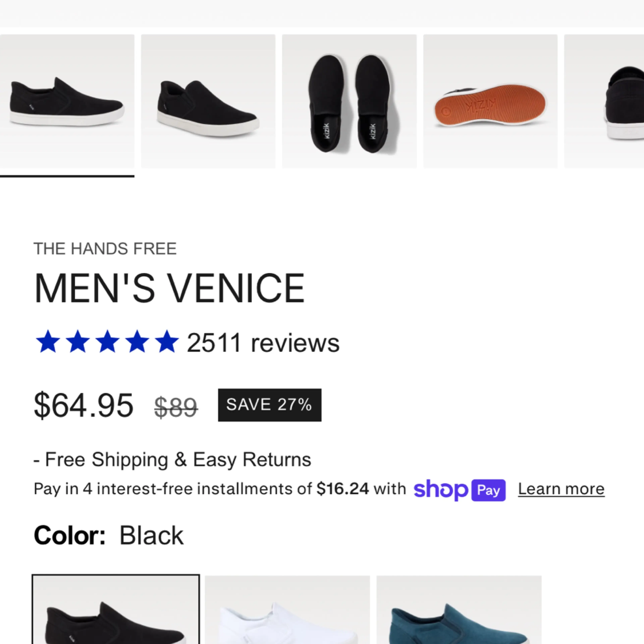The height and width of the screenshot is (644, 644).
Task: Click the MEN'S VENICE product title
Action: point(169,288)
